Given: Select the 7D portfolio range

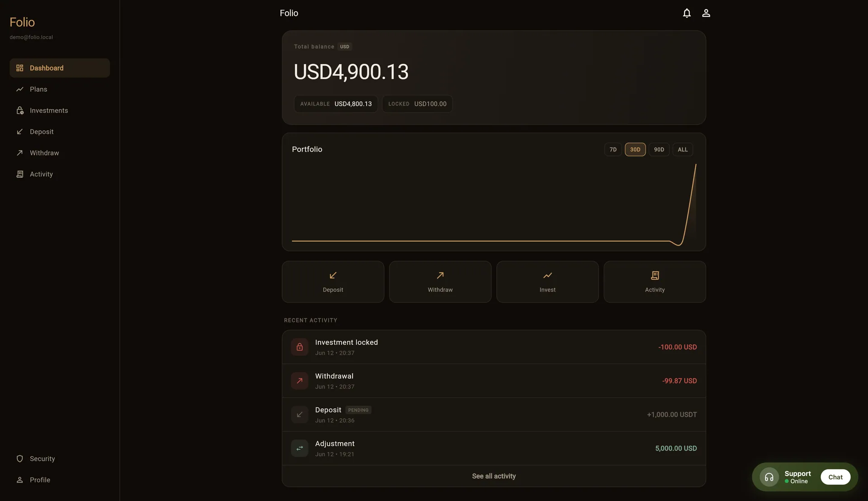Looking at the screenshot, I should tap(613, 150).
